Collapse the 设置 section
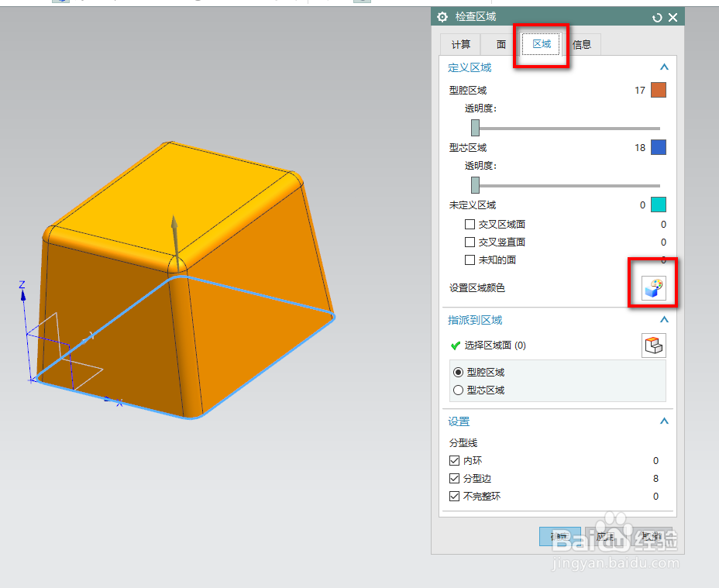Screen dimensions: 719x588 pos(664,421)
